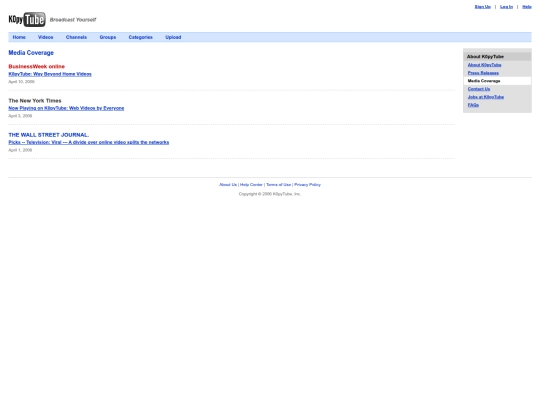
Task: Go to the Home tab
Action: 19,37
